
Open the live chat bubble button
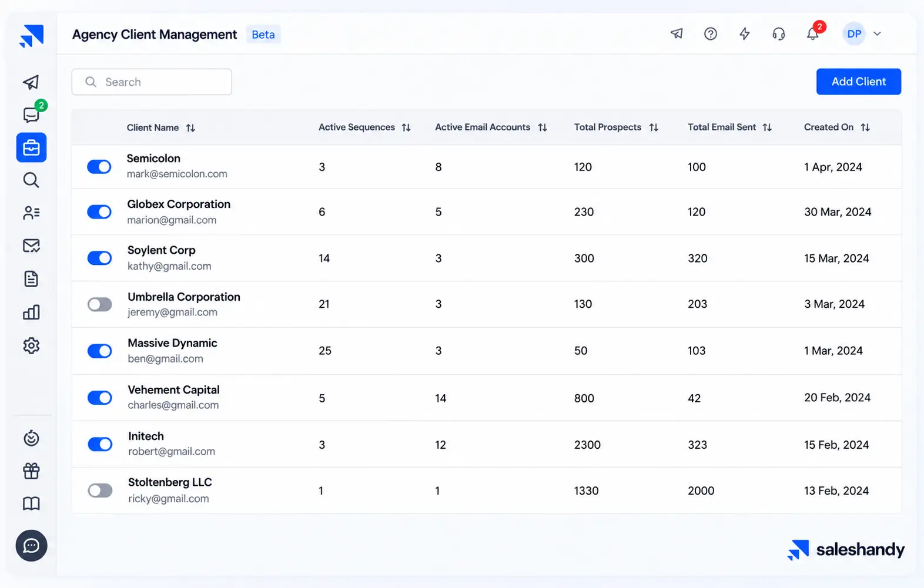point(31,546)
